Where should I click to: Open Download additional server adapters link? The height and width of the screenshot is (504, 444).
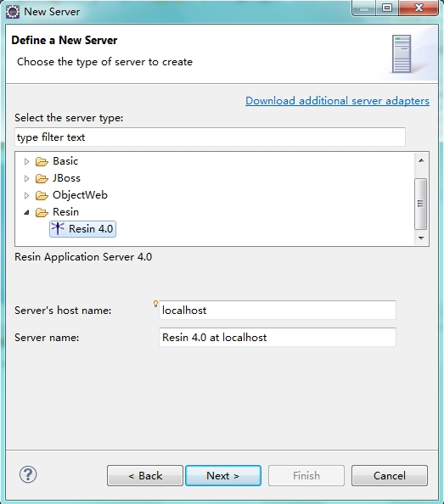[337, 101]
